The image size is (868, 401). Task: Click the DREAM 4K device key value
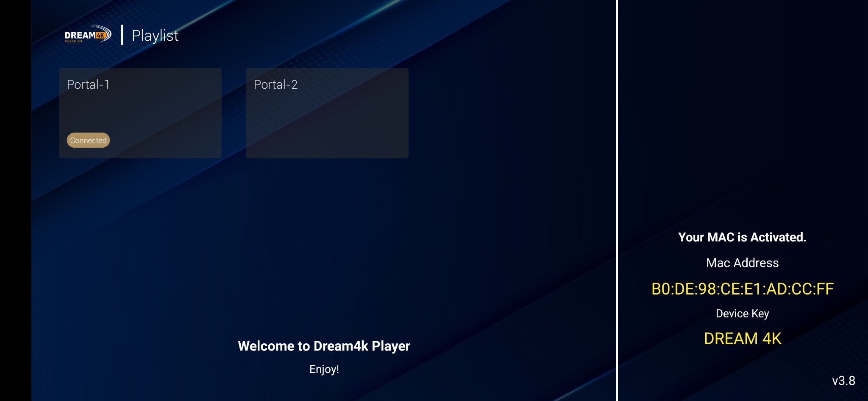(x=743, y=339)
